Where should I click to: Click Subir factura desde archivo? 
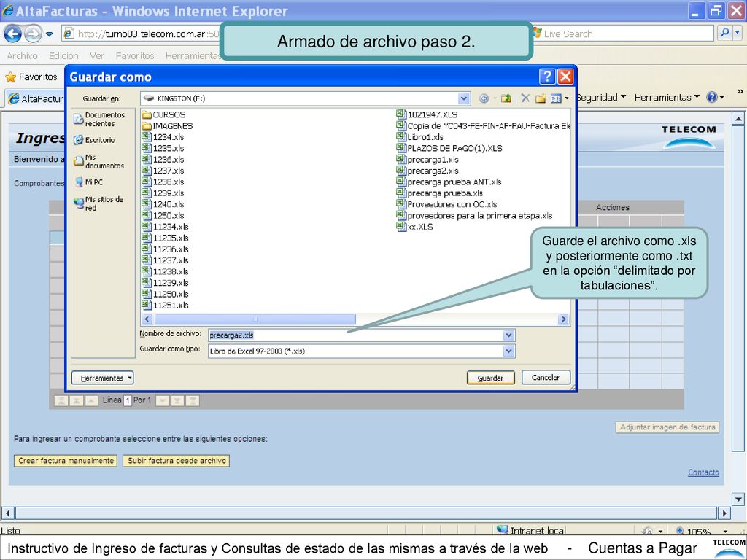pos(177,461)
